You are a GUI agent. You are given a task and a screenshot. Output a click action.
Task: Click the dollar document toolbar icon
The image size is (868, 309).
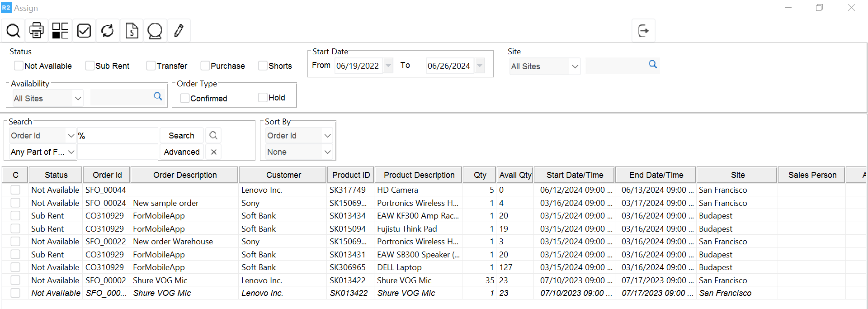pyautogui.click(x=132, y=31)
